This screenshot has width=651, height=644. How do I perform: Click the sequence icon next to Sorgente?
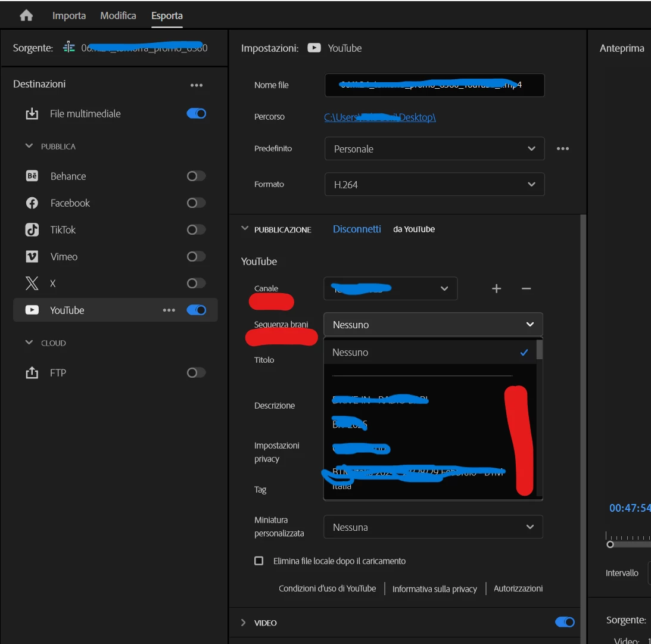pos(69,48)
